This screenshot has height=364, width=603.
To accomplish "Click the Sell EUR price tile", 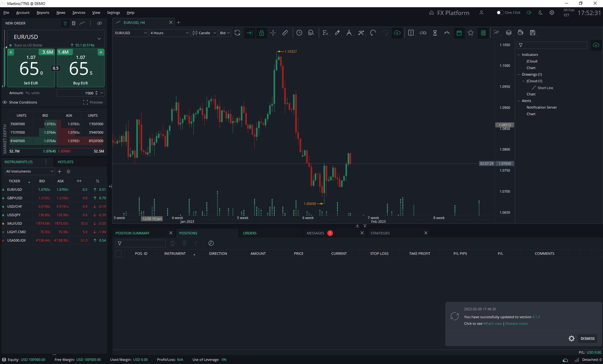I will (x=31, y=68).
